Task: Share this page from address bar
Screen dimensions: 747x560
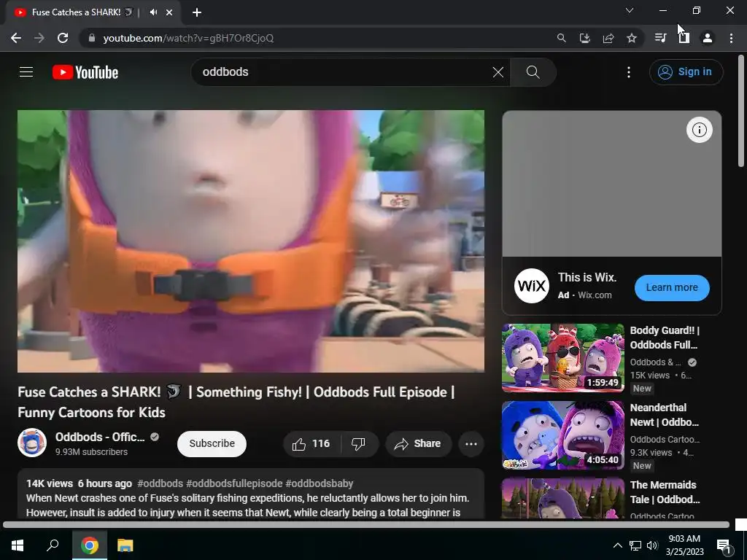Action: click(608, 38)
